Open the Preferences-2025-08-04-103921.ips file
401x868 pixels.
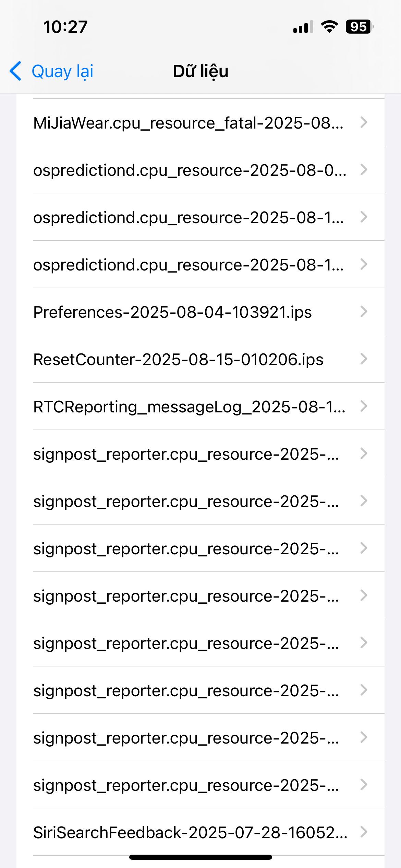pos(172,312)
